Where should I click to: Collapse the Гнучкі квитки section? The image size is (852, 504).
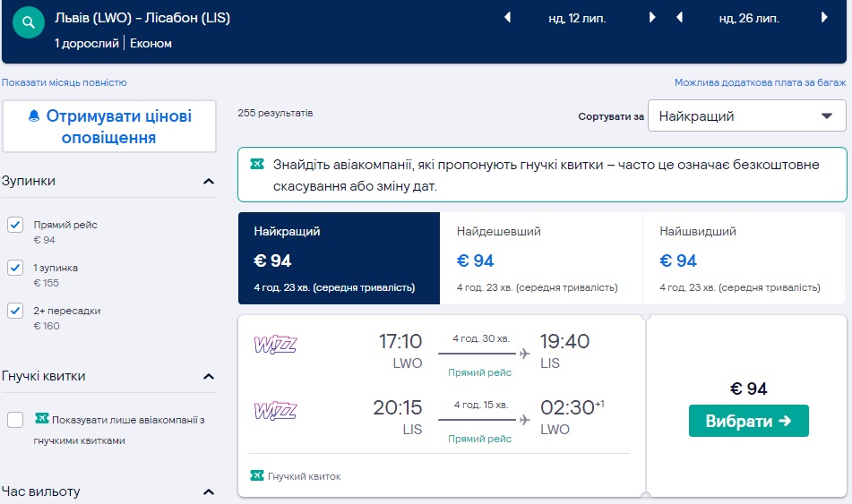click(209, 377)
